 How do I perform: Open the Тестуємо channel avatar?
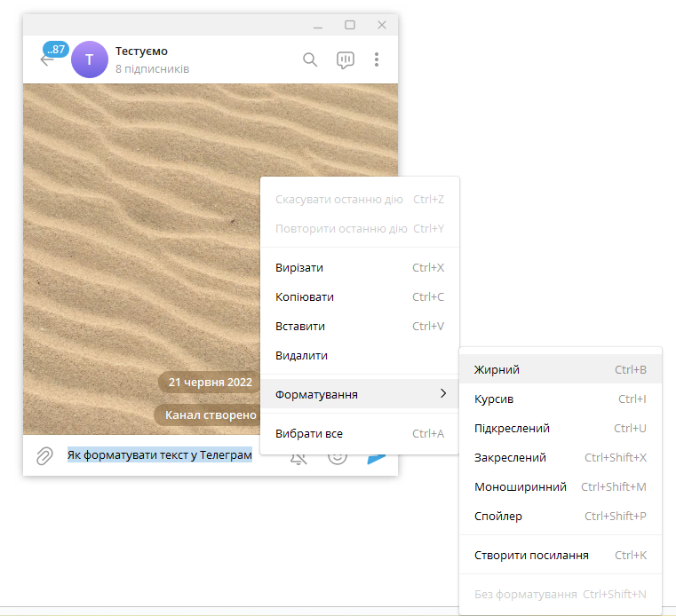90,59
